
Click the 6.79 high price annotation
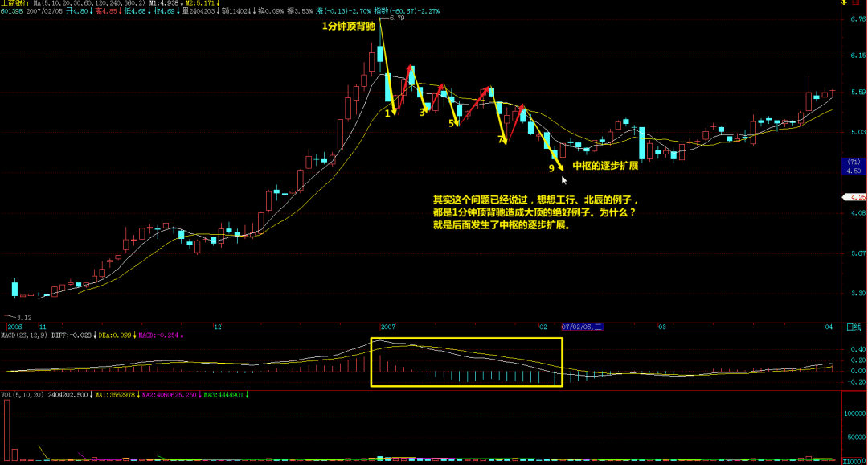coord(397,19)
